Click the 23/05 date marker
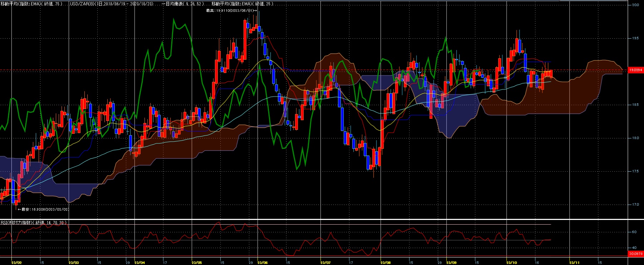This screenshot has width=644, height=265. 197,262
